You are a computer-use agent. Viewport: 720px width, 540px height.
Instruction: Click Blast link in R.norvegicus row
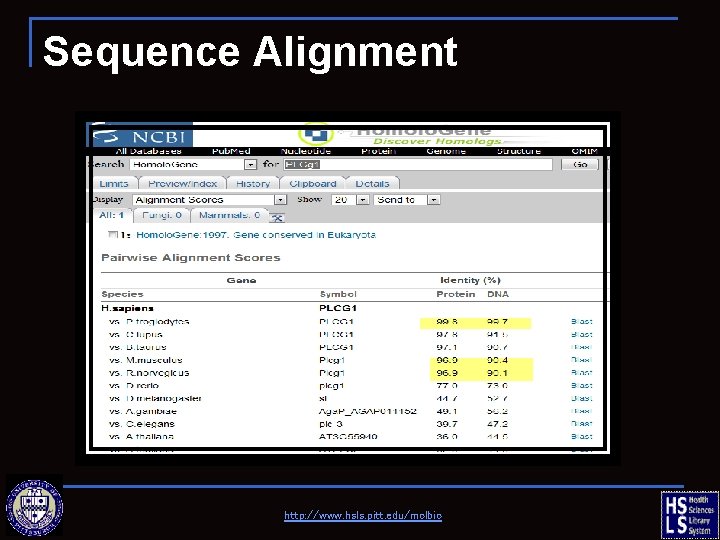tap(581, 373)
